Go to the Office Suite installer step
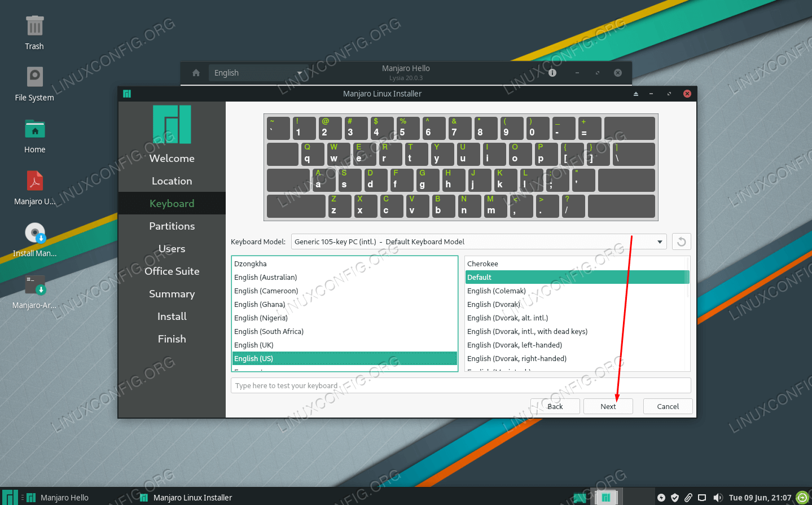The height and width of the screenshot is (505, 812). click(172, 271)
